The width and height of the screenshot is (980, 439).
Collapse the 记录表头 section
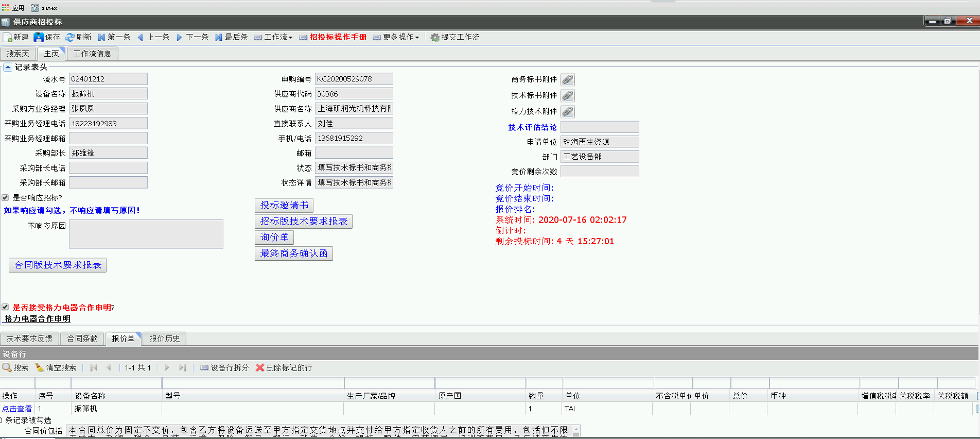pos(8,67)
